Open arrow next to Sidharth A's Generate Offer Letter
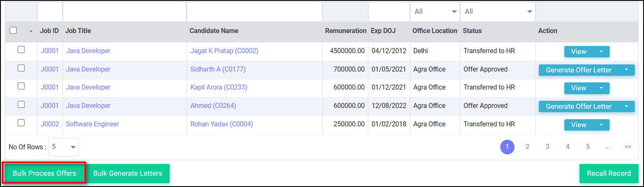 coord(626,70)
